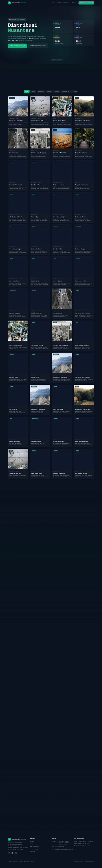Click the inventory_2 icon on 500+ card
102x868 pixels.
click(57, 24)
